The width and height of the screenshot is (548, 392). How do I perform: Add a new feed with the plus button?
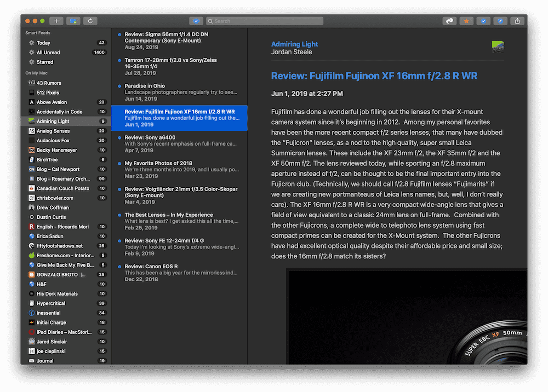56,21
